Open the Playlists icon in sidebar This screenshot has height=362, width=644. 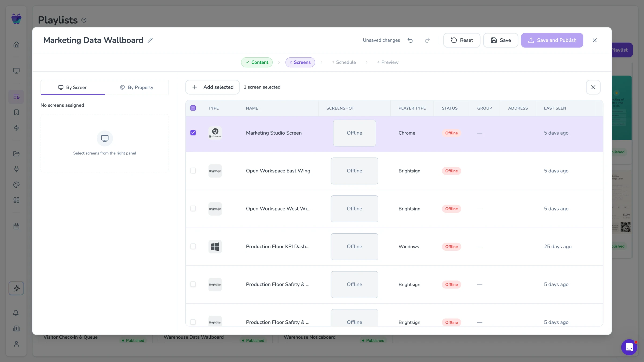click(x=16, y=97)
